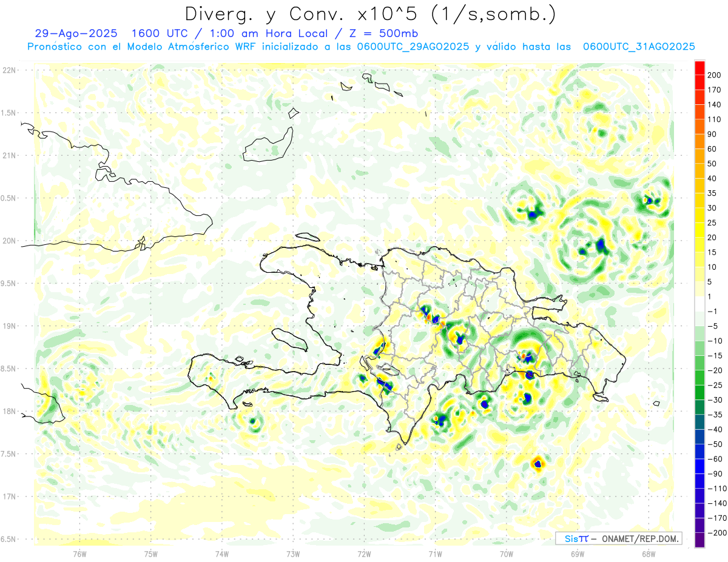Click the "25" color scale value
Viewport: 728px width, 562px height.
tap(712, 223)
